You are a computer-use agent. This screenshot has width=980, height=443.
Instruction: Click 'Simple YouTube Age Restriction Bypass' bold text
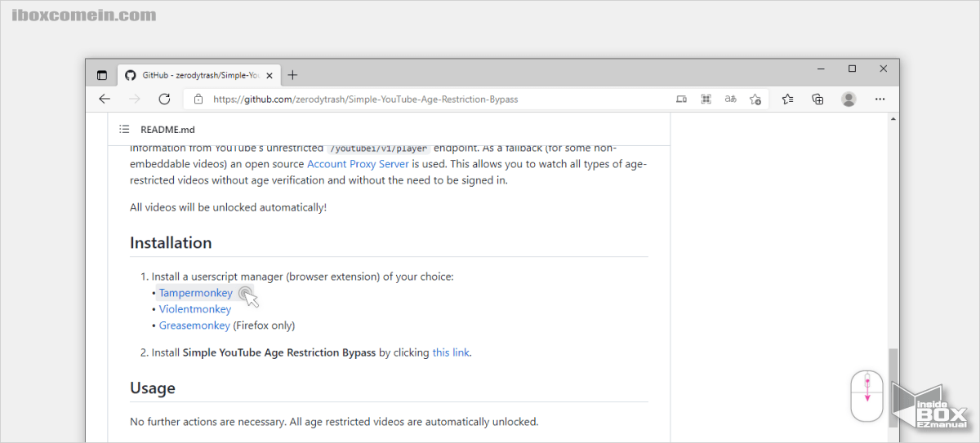tap(279, 353)
